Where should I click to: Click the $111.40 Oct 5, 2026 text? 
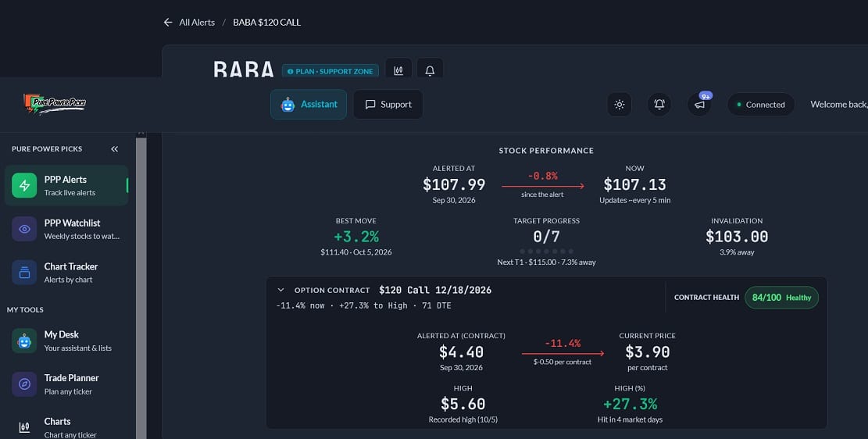(356, 252)
